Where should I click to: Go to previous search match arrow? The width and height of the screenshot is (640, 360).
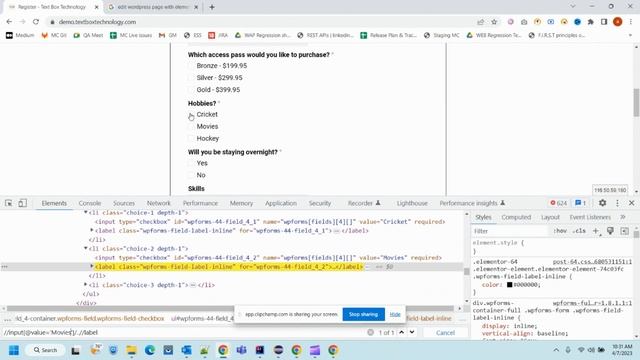[402, 332]
